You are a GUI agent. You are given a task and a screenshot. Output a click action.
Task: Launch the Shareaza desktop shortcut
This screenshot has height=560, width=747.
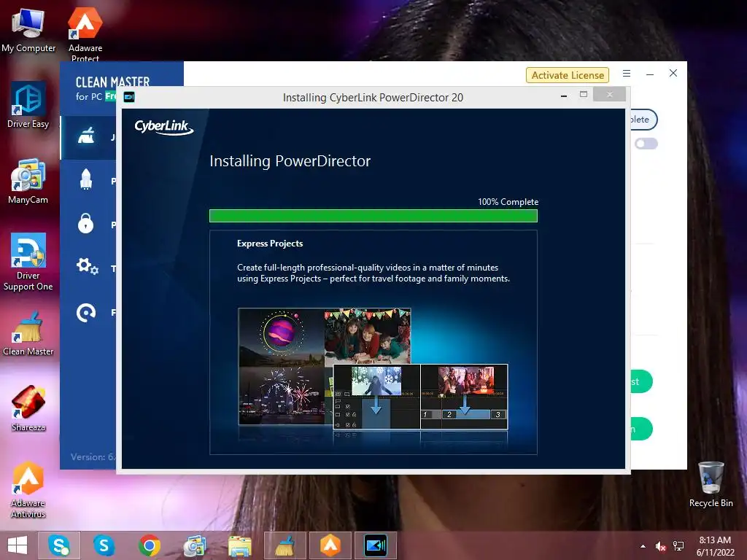[28, 408]
